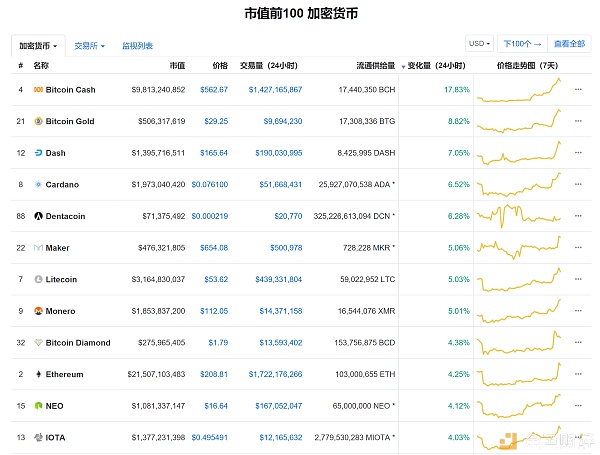This screenshot has width=600, height=455.
Task: Open the Bitcoin Gold coin page
Action: pyautogui.click(x=70, y=121)
